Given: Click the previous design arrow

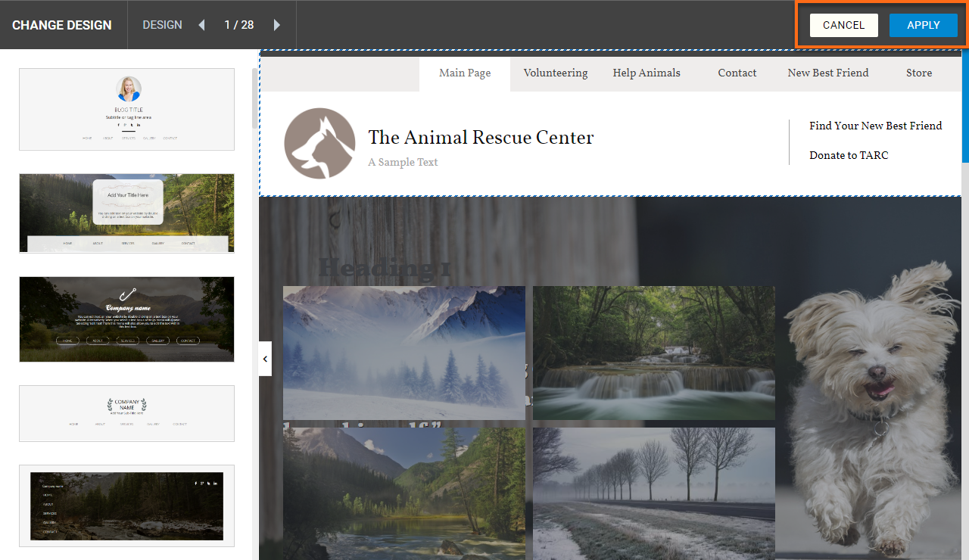Looking at the screenshot, I should point(201,25).
